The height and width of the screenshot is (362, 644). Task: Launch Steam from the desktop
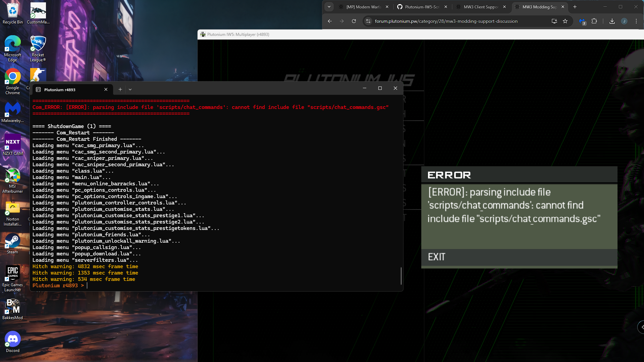pyautogui.click(x=12, y=243)
